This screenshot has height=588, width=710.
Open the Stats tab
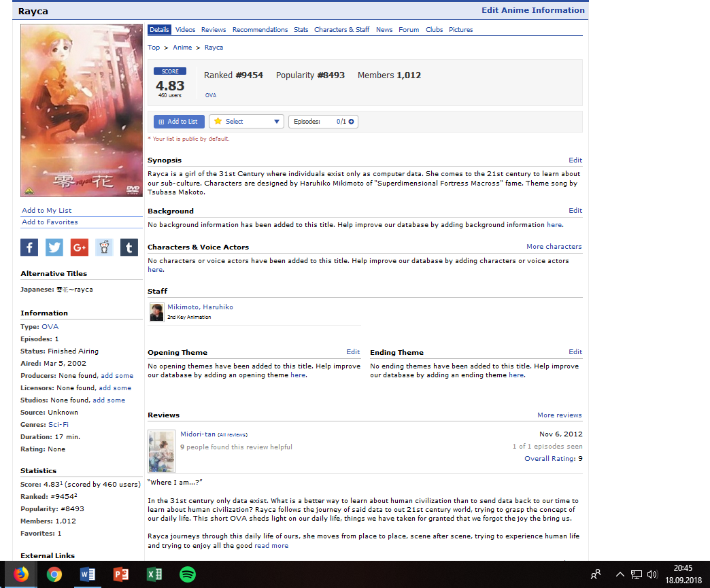pyautogui.click(x=301, y=29)
